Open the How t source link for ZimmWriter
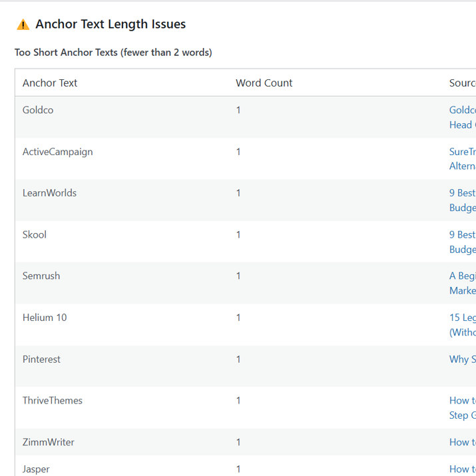 click(x=462, y=442)
